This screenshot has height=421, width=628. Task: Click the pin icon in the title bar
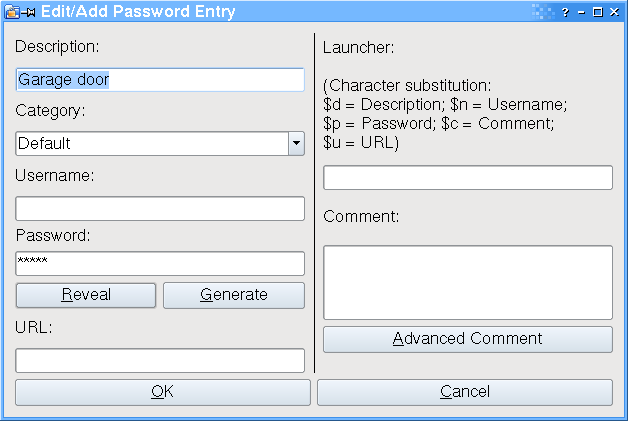pyautogui.click(x=29, y=12)
